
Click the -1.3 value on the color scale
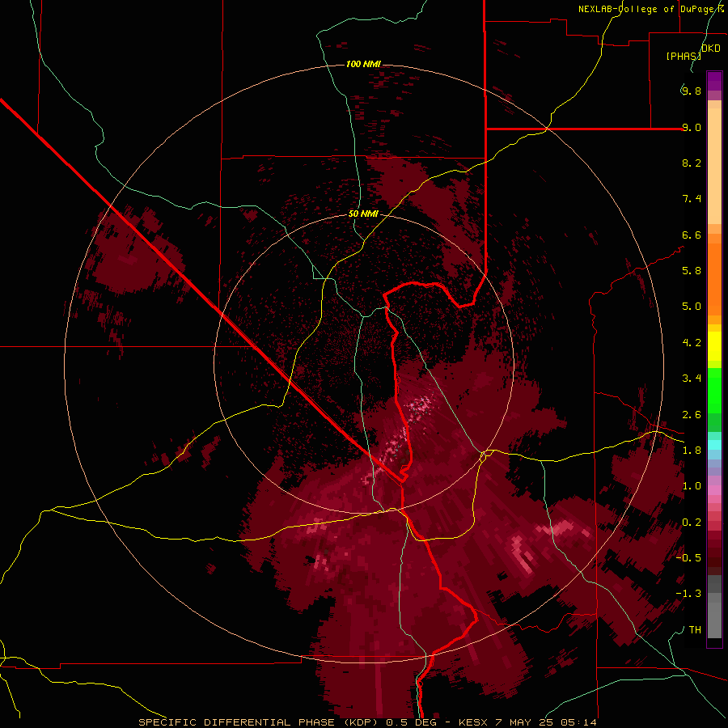coord(688,594)
